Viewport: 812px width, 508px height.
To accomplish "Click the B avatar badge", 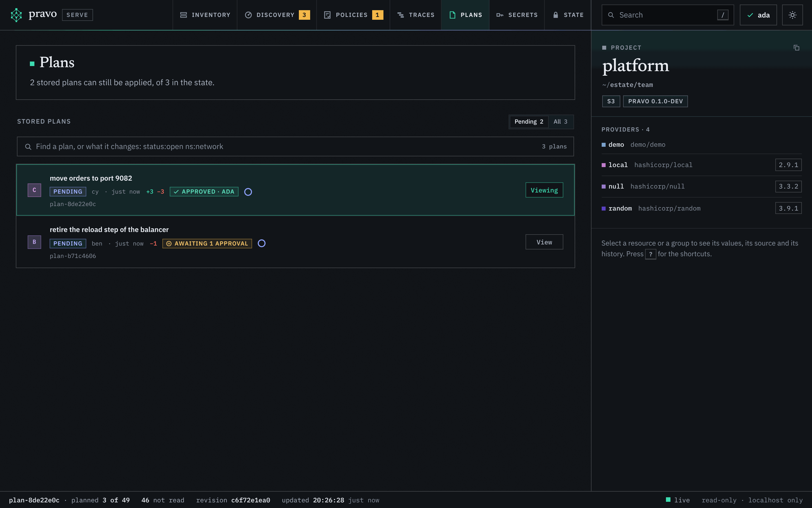I will (34, 242).
